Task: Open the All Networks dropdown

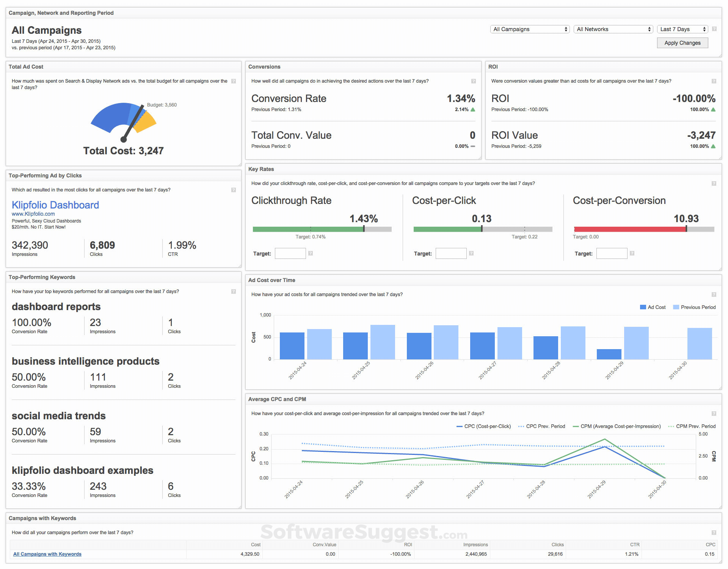Action: [613, 29]
